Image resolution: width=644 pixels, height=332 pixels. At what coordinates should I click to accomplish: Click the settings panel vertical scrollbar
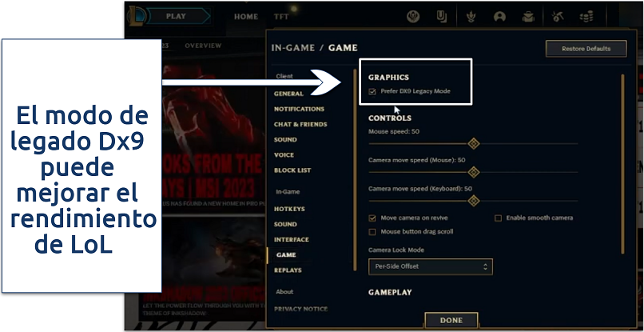coord(622,164)
